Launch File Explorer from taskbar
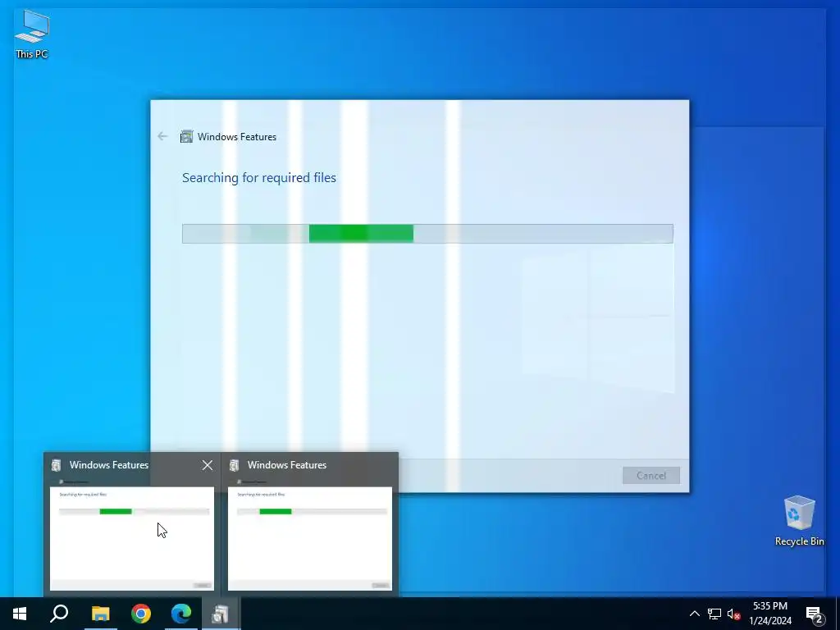This screenshot has height=630, width=840. (100, 614)
